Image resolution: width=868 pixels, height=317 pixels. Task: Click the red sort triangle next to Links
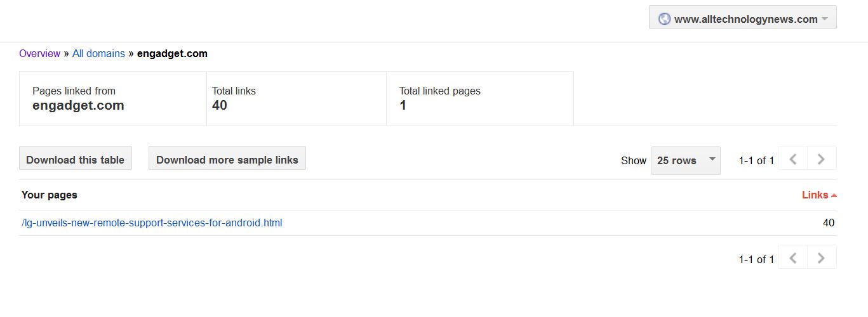click(834, 195)
